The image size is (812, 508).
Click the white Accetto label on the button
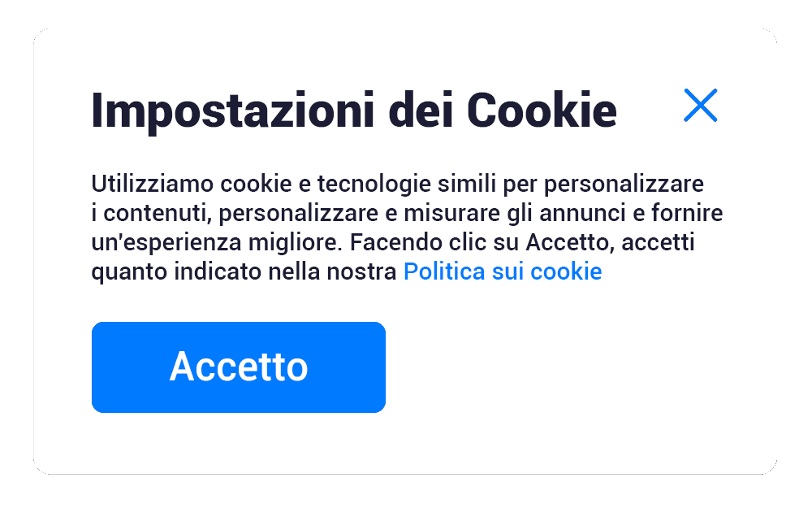(239, 367)
